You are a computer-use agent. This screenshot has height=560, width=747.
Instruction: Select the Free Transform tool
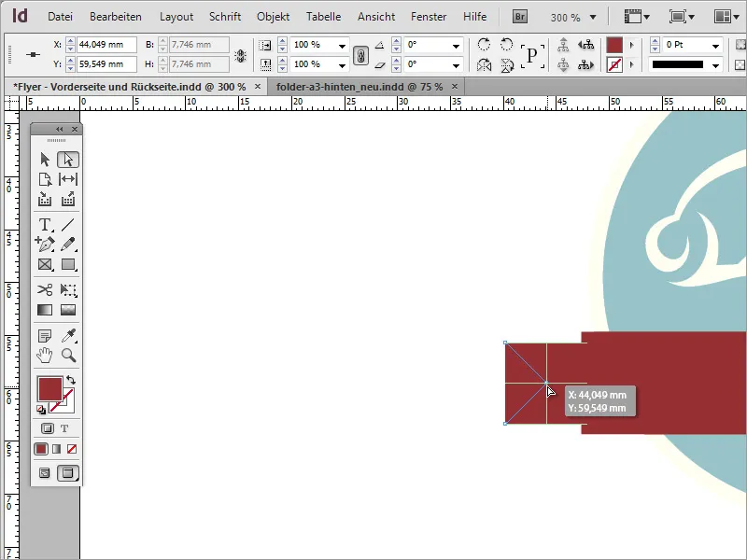point(68,289)
